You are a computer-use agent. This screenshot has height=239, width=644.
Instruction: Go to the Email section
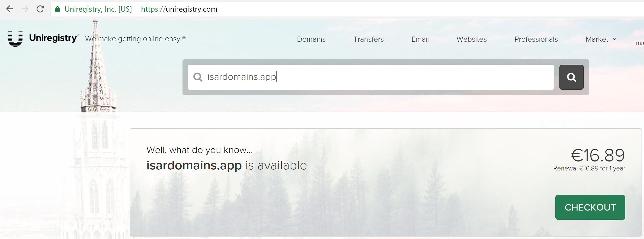click(x=420, y=39)
